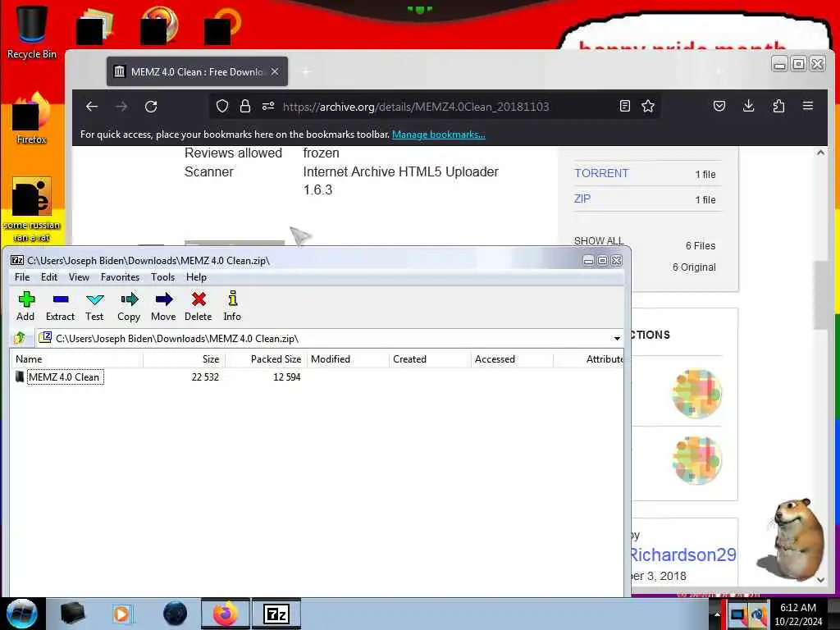840x630 pixels.
Task: Click the Firefox page scrollbar thumb
Action: [x=820, y=294]
